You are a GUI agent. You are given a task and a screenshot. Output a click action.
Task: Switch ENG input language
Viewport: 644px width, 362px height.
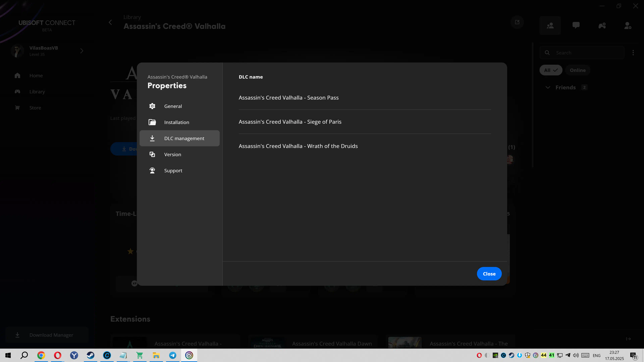coord(597,355)
